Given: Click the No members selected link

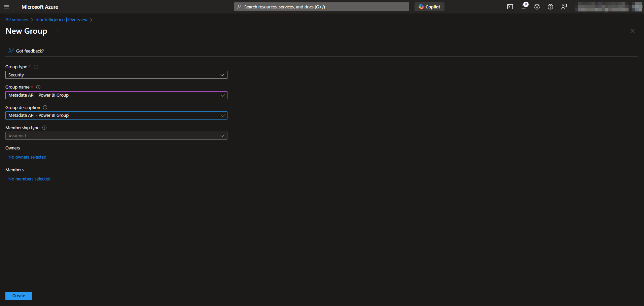Looking at the screenshot, I should 29,179.
